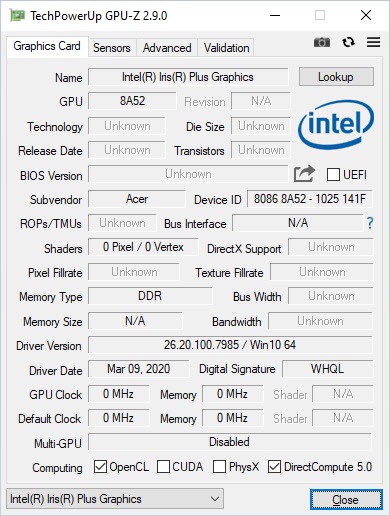Viewport: 390px width, 516px height.
Task: Switch to the Sensors tab
Action: [x=112, y=48]
